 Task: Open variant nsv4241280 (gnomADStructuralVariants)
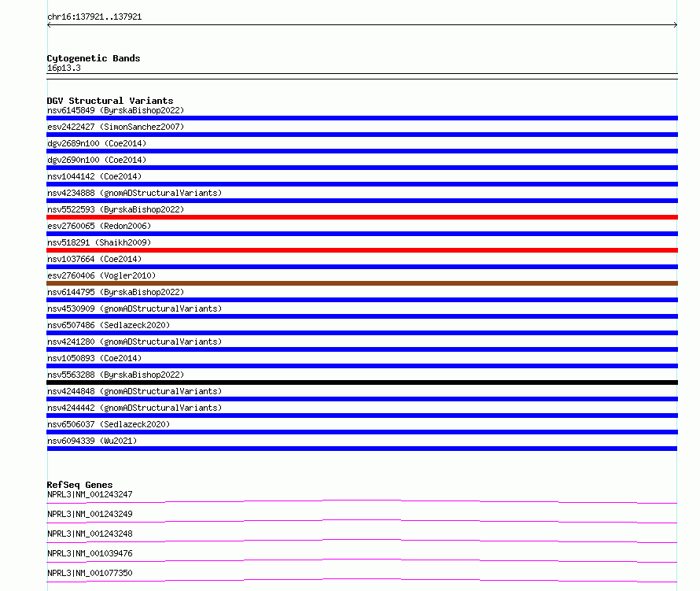(x=134, y=342)
